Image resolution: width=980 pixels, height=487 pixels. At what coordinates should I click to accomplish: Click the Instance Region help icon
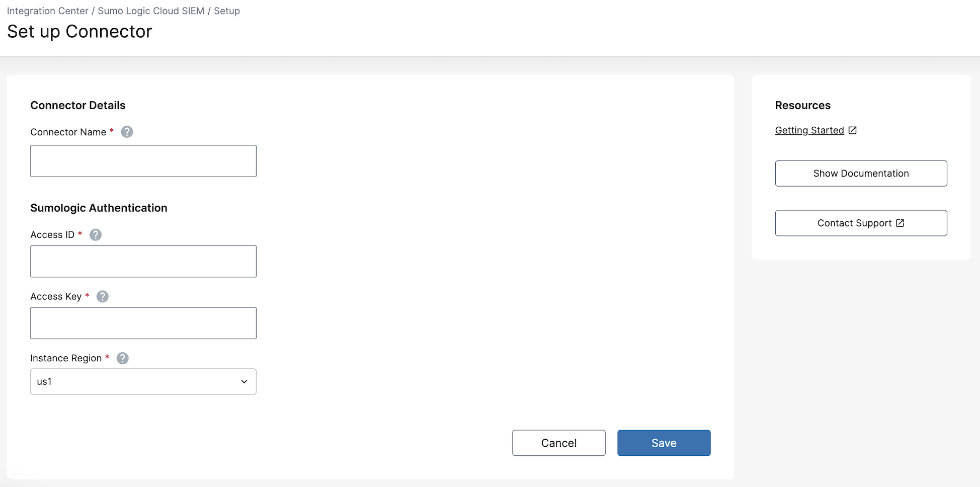click(123, 358)
